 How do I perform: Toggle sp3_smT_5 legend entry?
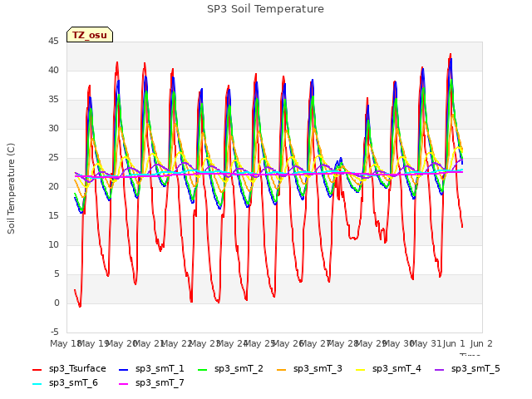point(467,369)
